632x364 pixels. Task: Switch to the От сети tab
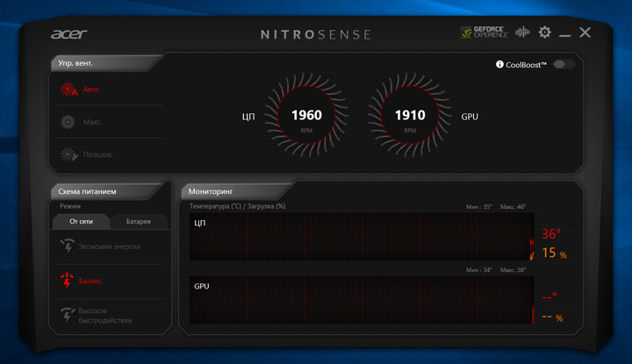[x=82, y=221]
